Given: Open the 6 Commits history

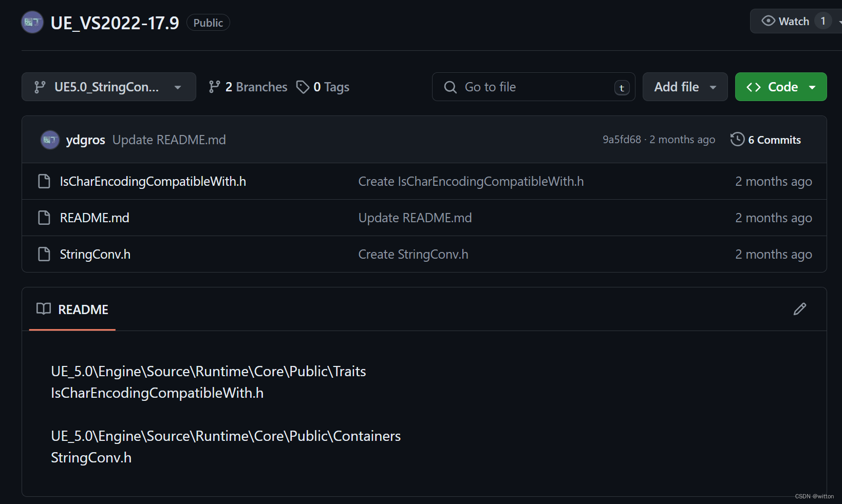Looking at the screenshot, I should [x=765, y=140].
